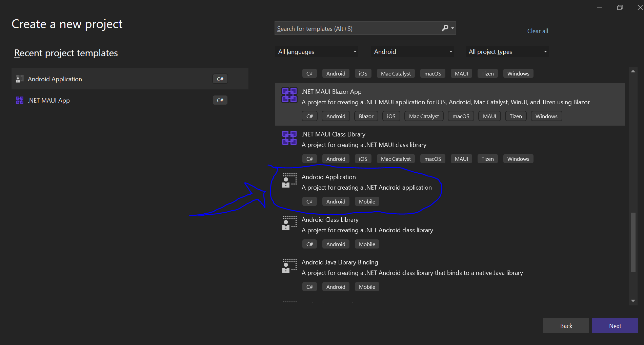Click the .NET MAUI Blazor App template icon
The width and height of the screenshot is (644, 345).
(289, 95)
